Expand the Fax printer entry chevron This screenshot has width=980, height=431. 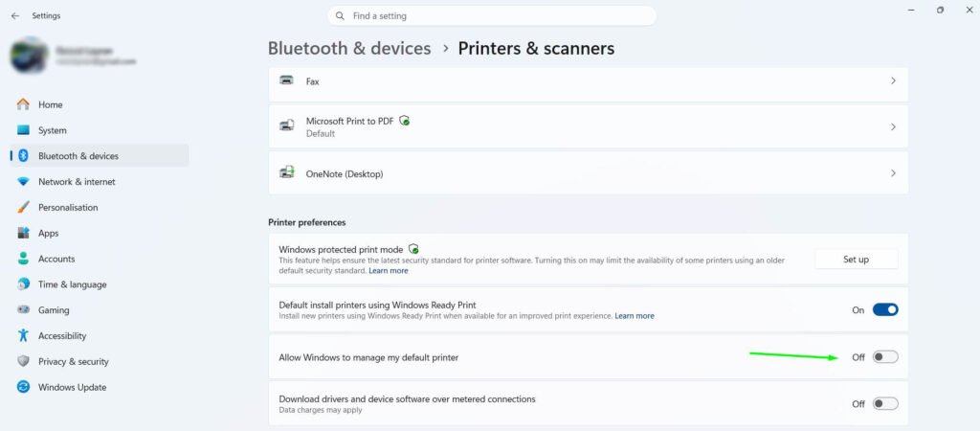point(893,80)
